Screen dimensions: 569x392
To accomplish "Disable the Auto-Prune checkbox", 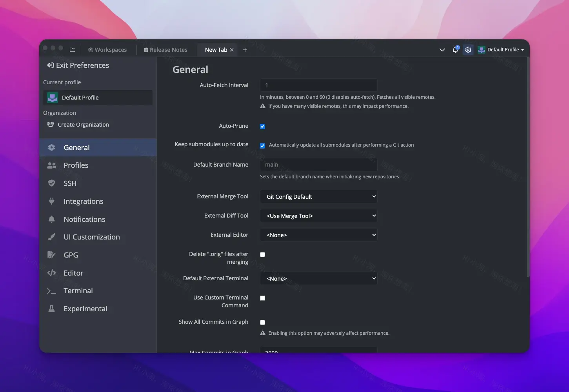I will 262,126.
